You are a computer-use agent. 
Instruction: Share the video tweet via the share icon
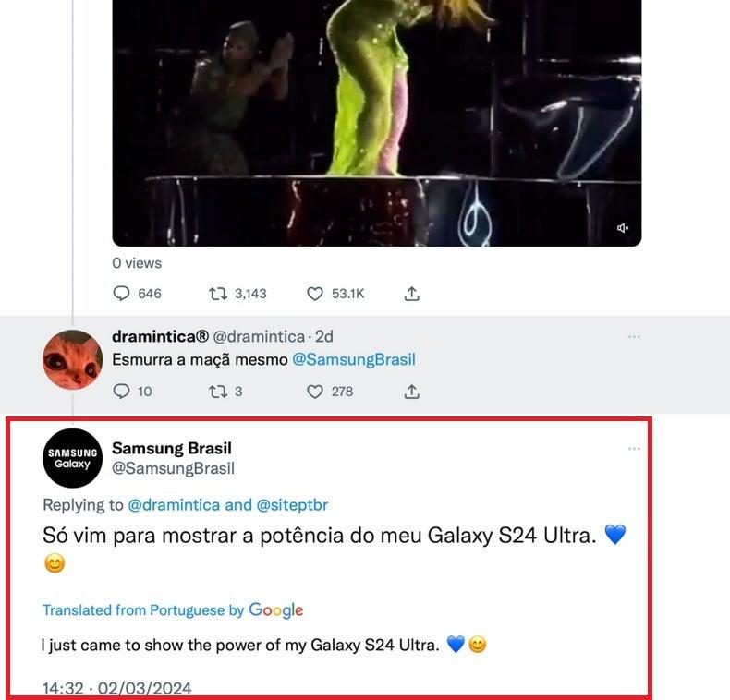[412, 294]
